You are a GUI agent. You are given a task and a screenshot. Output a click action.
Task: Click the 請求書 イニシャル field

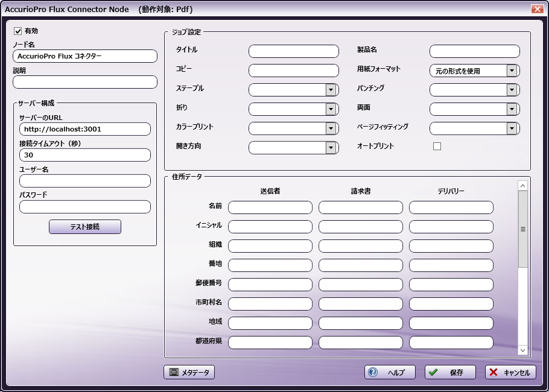pos(361,227)
